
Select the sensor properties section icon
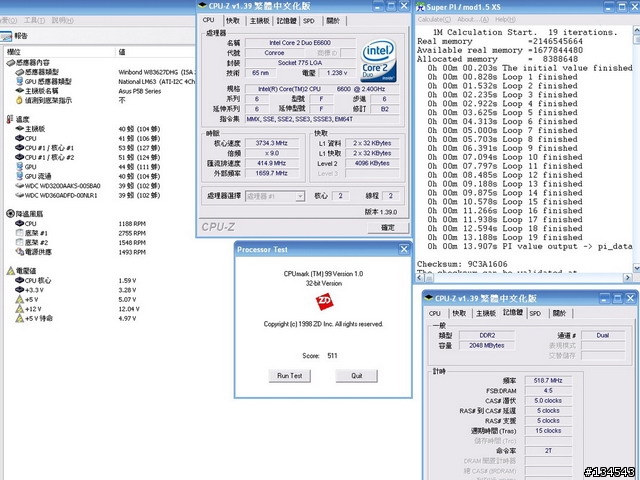pos(11,62)
